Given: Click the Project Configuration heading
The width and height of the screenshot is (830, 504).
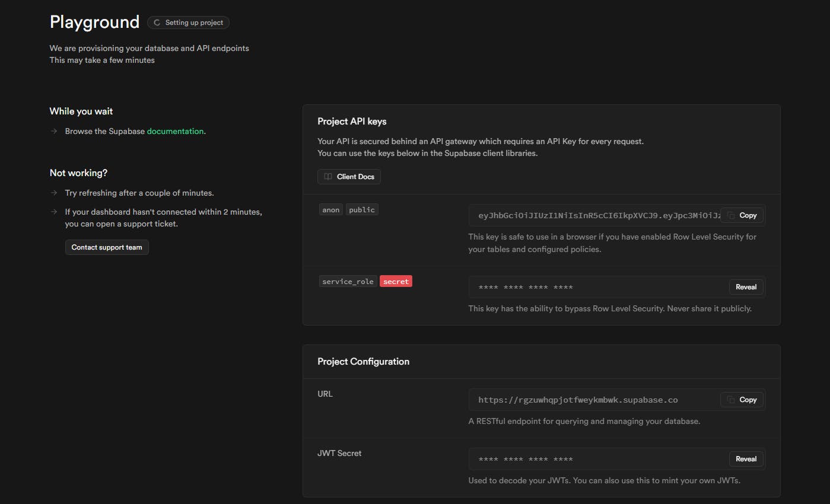Looking at the screenshot, I should click(363, 362).
